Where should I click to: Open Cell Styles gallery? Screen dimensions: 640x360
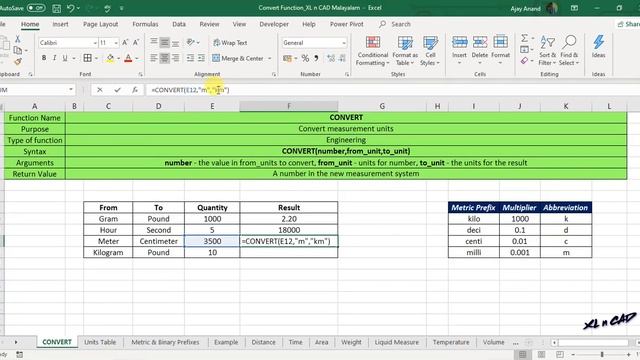[x=430, y=51]
